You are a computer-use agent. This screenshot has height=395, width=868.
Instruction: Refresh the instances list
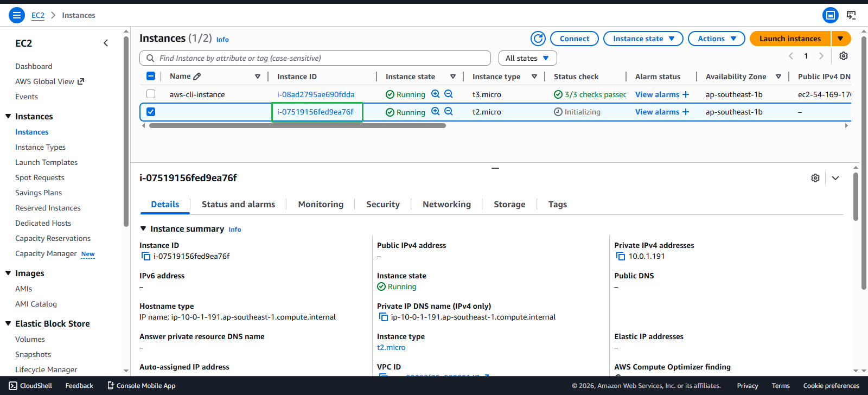(538, 39)
